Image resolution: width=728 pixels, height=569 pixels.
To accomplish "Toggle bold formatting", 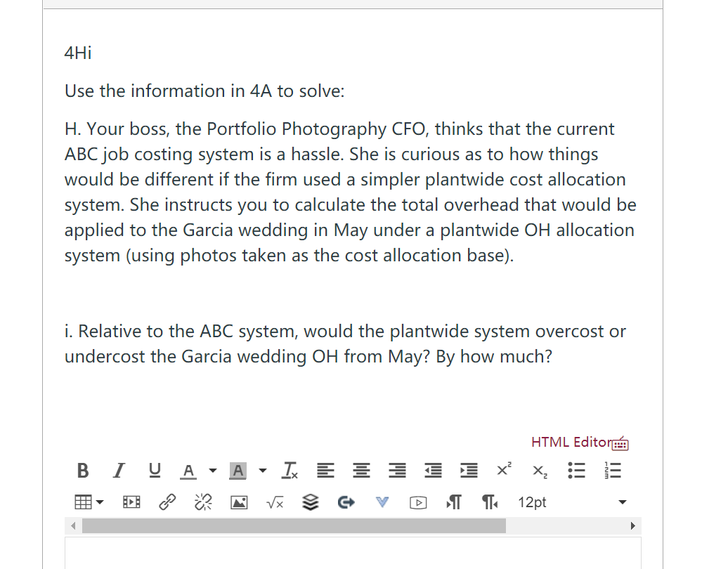I will (x=82, y=470).
